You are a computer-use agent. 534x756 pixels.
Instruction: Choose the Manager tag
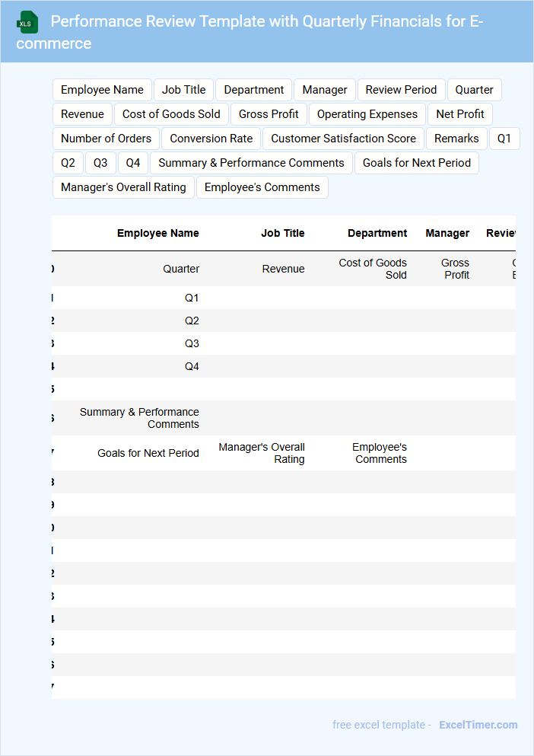tap(324, 90)
